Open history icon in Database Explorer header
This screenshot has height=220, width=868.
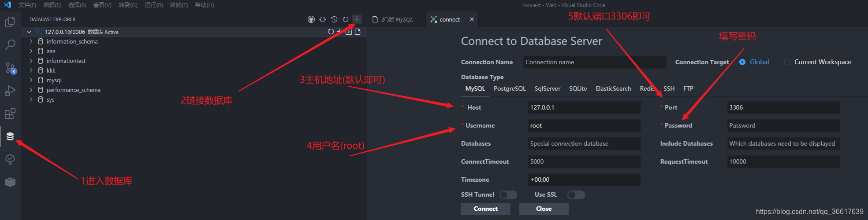point(334,19)
